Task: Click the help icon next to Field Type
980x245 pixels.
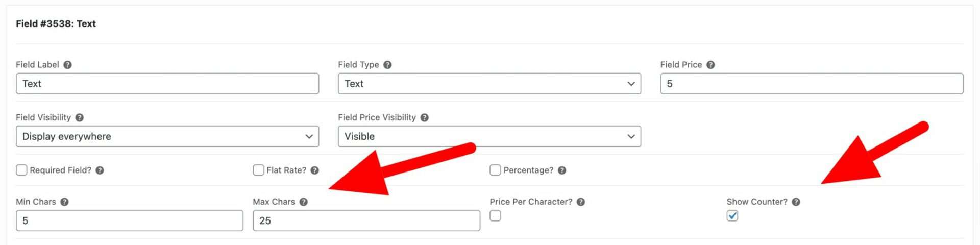Action: 387,65
